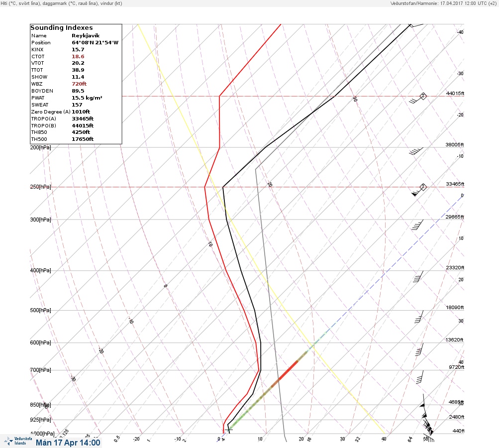This screenshot has height=448, width=499.
Task: Click the Veðurstofa Íslands logo
Action: tap(18, 441)
